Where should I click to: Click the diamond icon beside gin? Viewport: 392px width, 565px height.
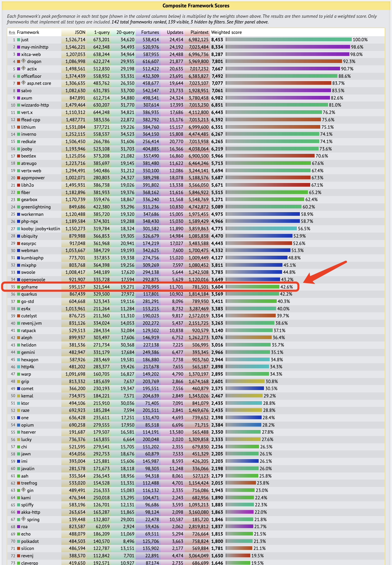23,490
